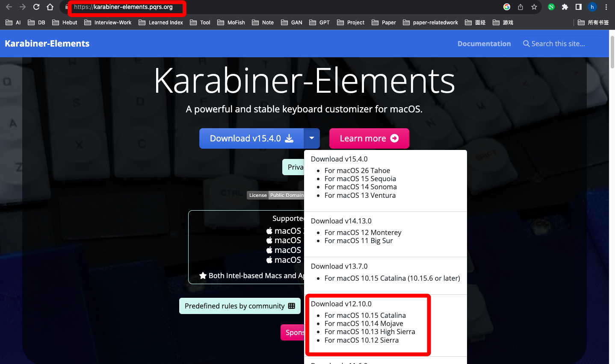Open the Learned Index bookmark folder
Image resolution: width=615 pixels, height=364 pixels.
point(161,22)
